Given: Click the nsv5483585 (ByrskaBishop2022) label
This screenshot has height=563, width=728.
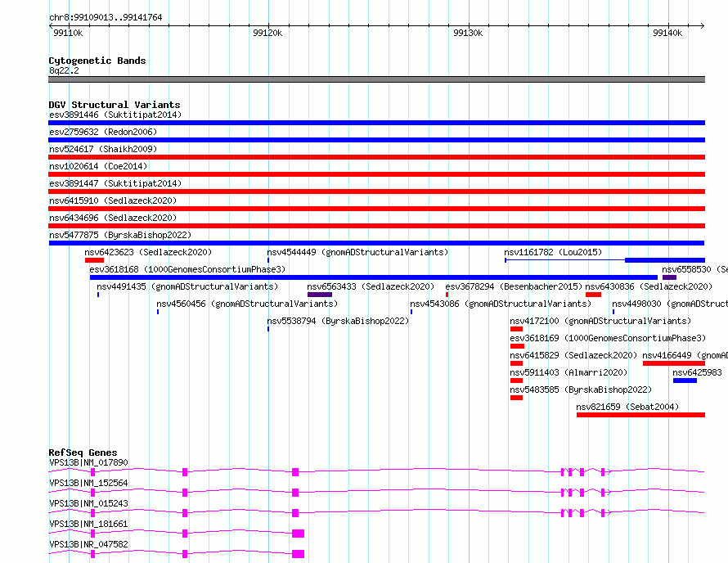Looking at the screenshot, I should (x=581, y=390).
